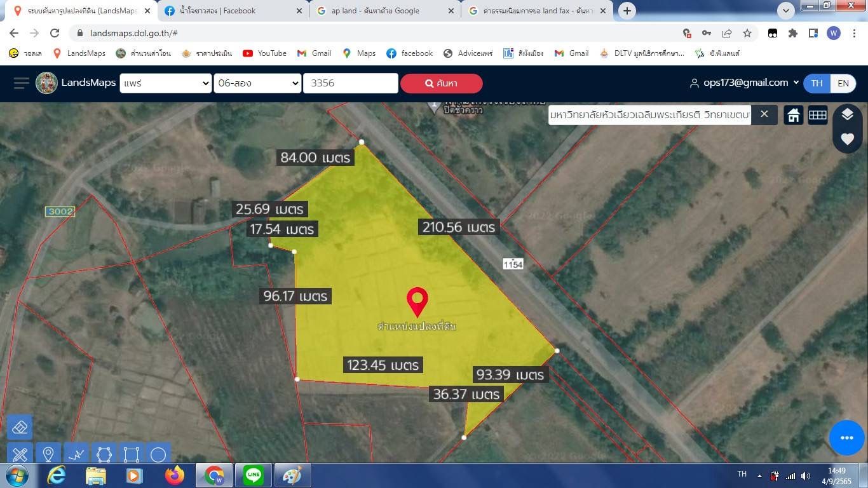Screen dimensions: 868x488
Task: Open the ops173@gmail.com account dropdown
Action: pos(745,83)
